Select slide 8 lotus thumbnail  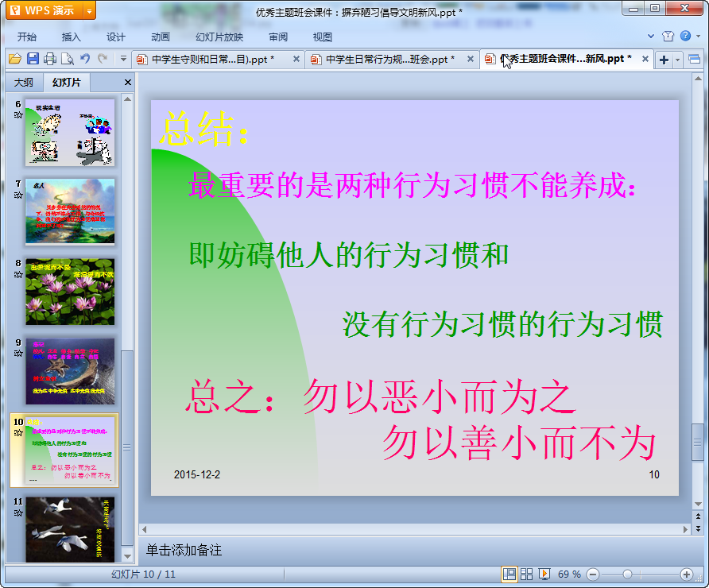pyautogui.click(x=70, y=292)
